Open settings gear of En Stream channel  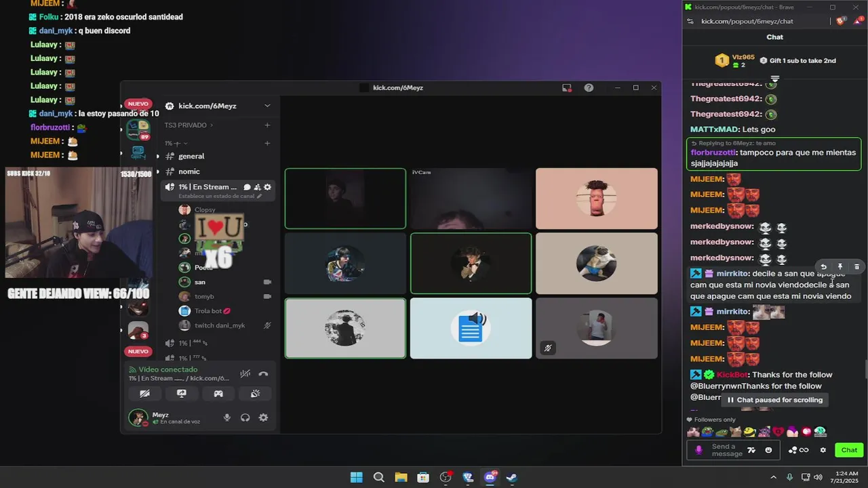(268, 187)
